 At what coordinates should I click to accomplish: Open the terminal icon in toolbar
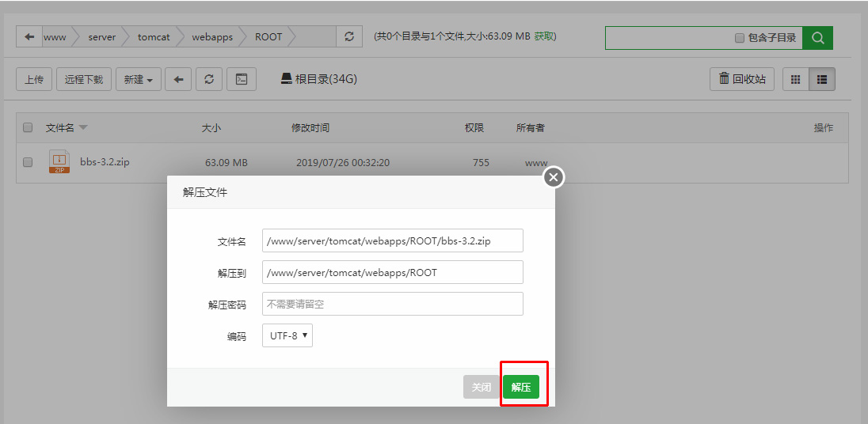click(x=242, y=79)
